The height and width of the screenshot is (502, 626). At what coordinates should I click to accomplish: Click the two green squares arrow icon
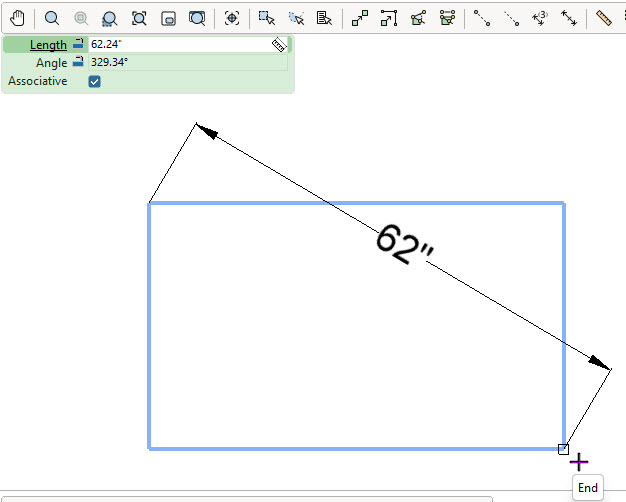(360, 18)
